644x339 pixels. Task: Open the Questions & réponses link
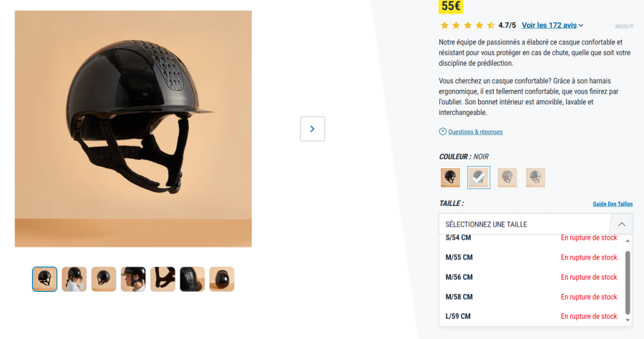475,132
